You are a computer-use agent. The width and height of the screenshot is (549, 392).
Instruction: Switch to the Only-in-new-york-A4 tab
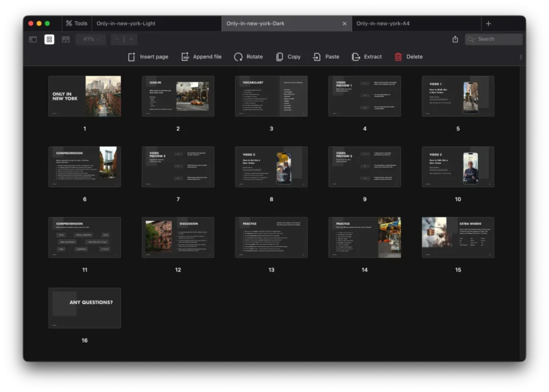tap(383, 24)
